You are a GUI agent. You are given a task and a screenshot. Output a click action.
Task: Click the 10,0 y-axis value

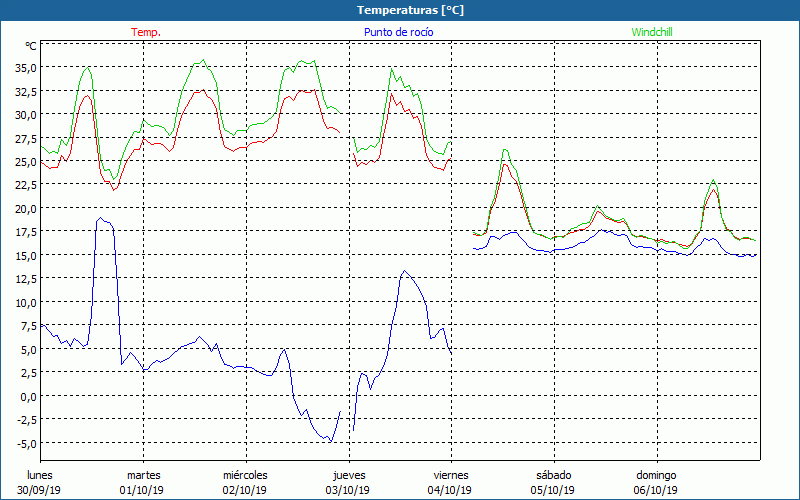[x=27, y=302]
